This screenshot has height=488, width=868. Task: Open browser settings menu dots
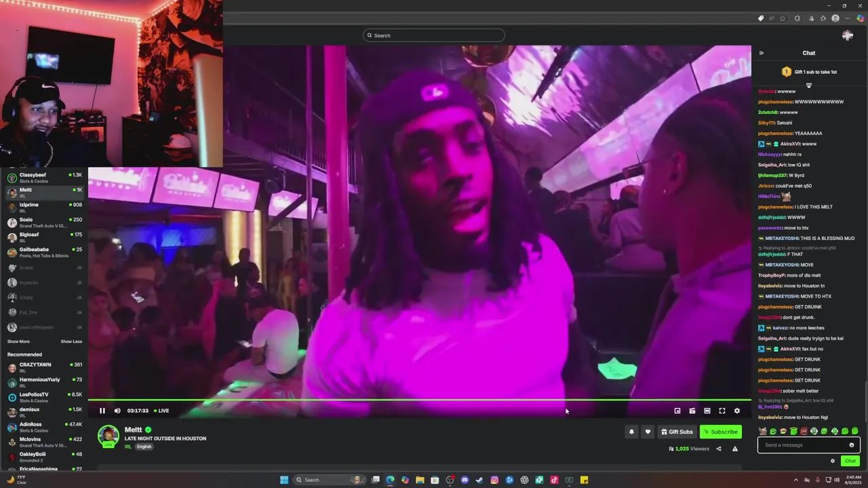point(847,18)
